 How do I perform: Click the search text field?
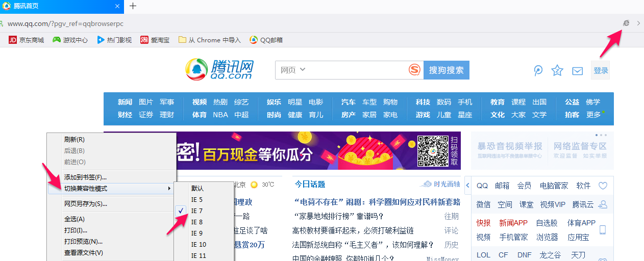point(357,70)
